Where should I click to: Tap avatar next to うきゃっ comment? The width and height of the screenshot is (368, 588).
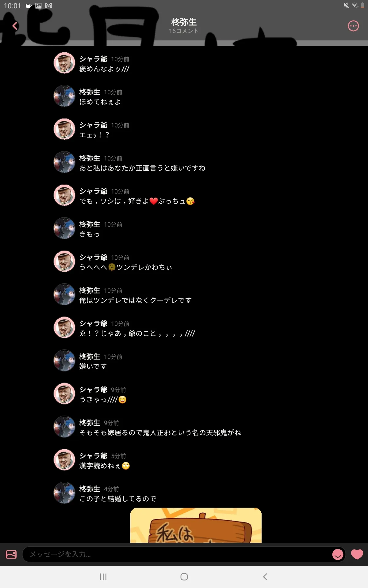[64, 394]
